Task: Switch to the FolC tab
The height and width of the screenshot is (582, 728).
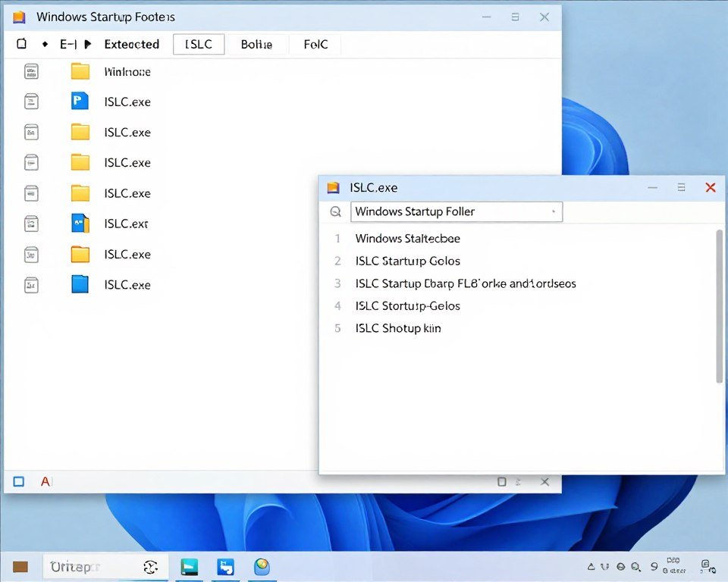Action: click(x=315, y=44)
